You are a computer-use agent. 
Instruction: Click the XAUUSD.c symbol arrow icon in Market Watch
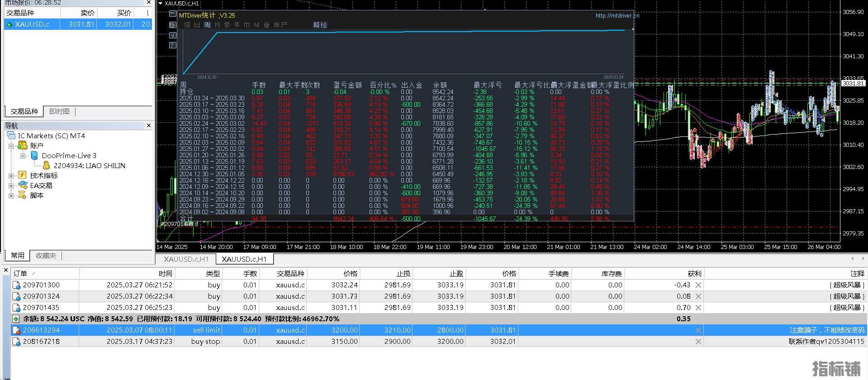(x=9, y=24)
